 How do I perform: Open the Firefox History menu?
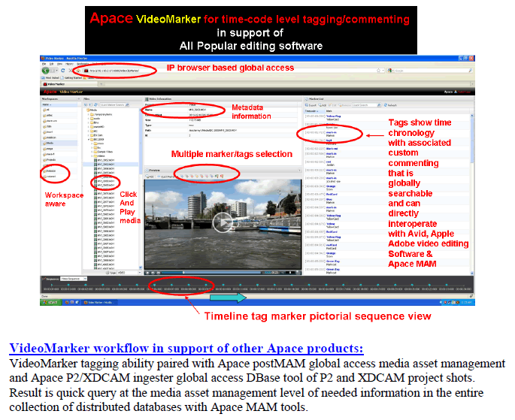(x=69, y=64)
